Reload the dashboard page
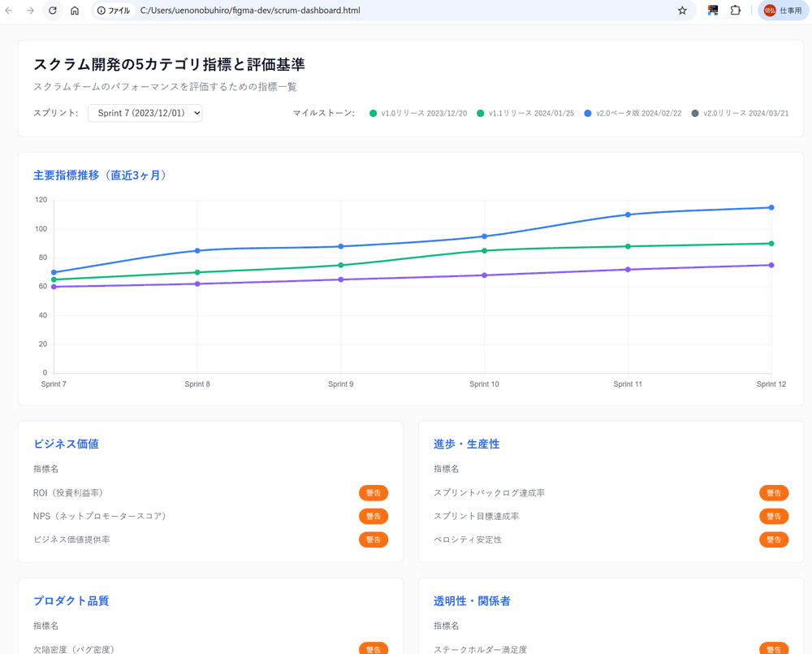This screenshot has height=654, width=812. click(53, 11)
